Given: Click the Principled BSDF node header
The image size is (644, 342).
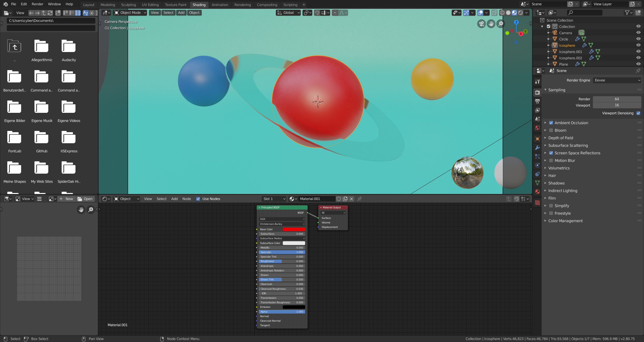Looking at the screenshot, I should pyautogui.click(x=281, y=207).
